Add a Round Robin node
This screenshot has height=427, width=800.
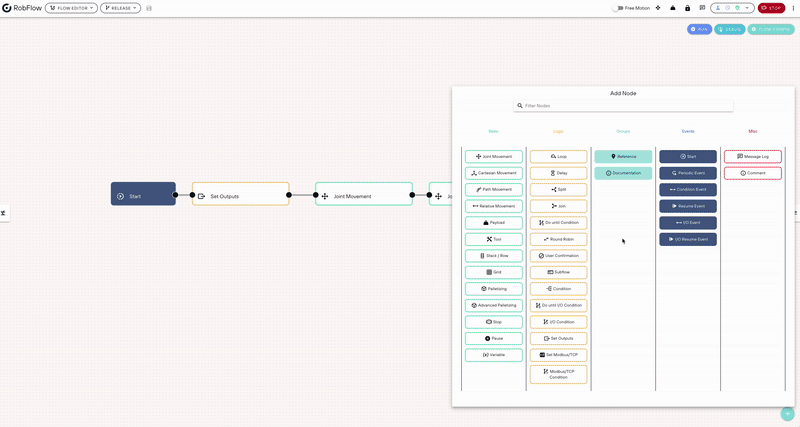click(x=559, y=239)
